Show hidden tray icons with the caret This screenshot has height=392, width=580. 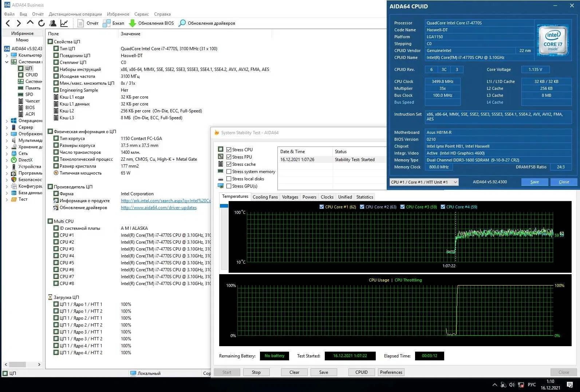494,384
